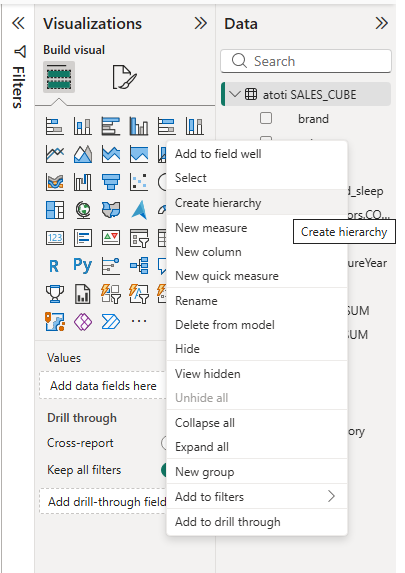Select the Line chart visual
405x573 pixels.
(55, 154)
